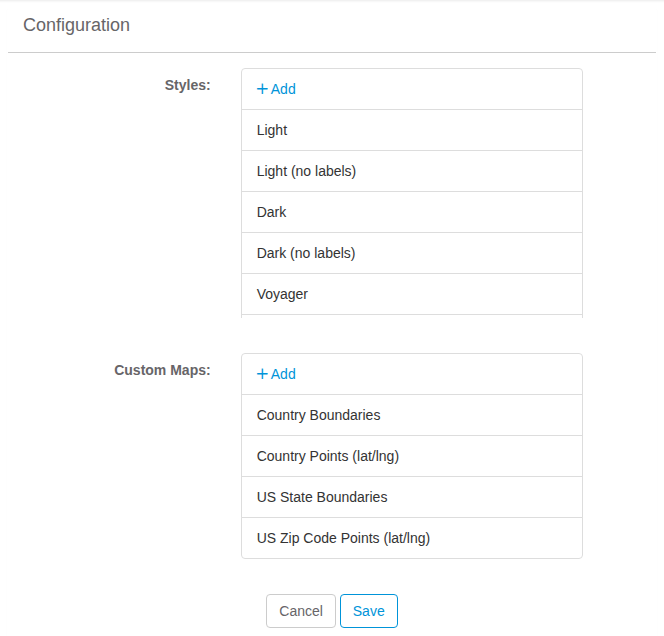
Task: Save the configuration
Action: point(369,611)
